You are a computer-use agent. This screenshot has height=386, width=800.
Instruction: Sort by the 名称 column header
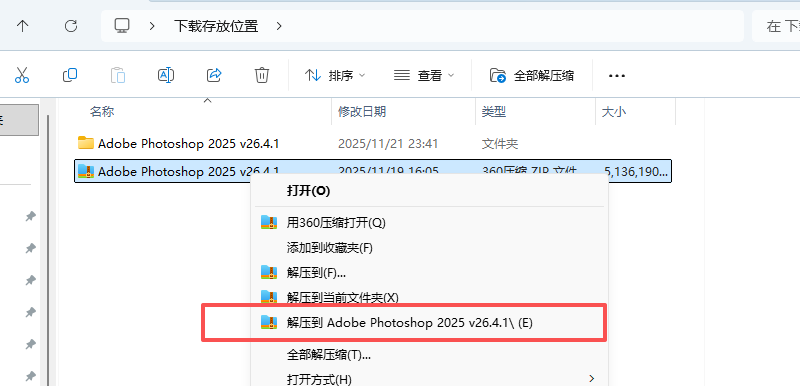(102, 112)
